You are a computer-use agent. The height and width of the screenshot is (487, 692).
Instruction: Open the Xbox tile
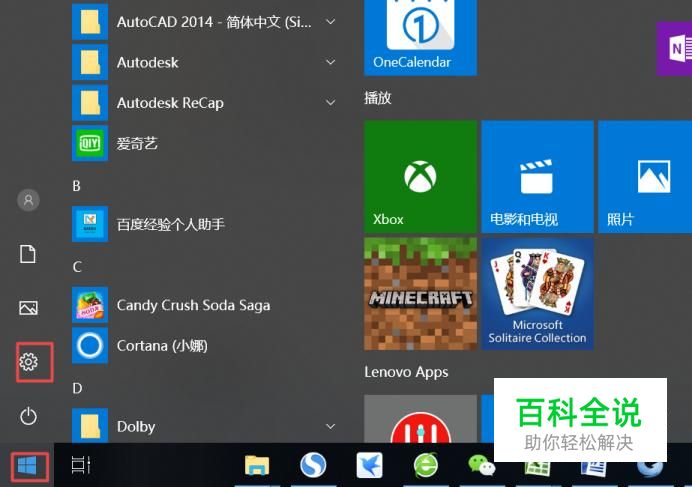click(x=420, y=177)
